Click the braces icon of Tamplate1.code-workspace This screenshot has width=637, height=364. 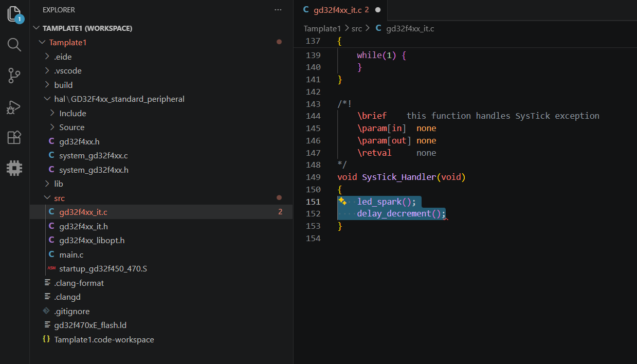(47, 339)
